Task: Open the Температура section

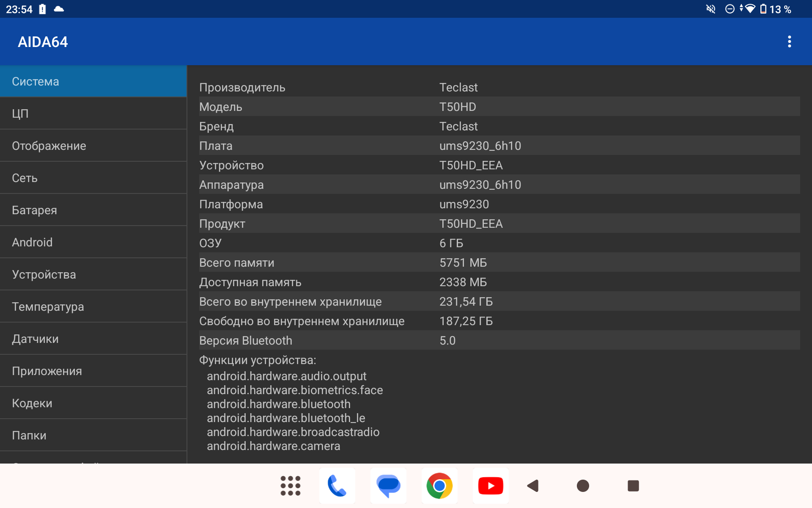Action: tap(93, 306)
